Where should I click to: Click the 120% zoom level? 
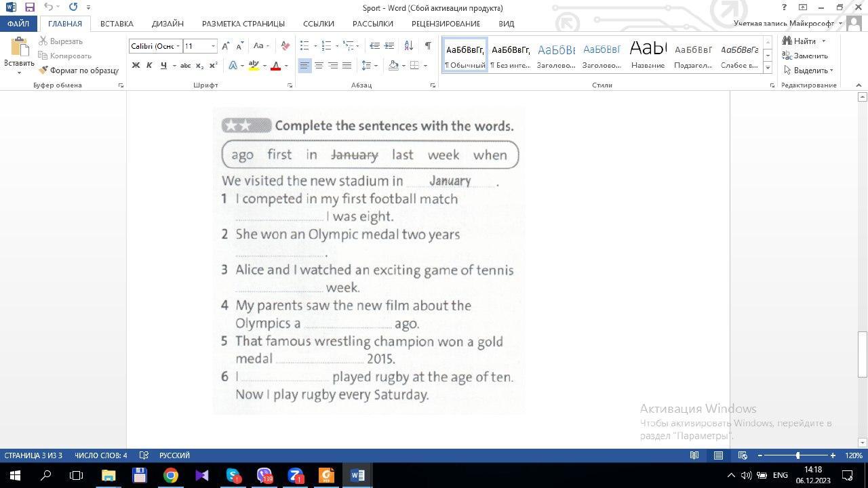[853, 455]
